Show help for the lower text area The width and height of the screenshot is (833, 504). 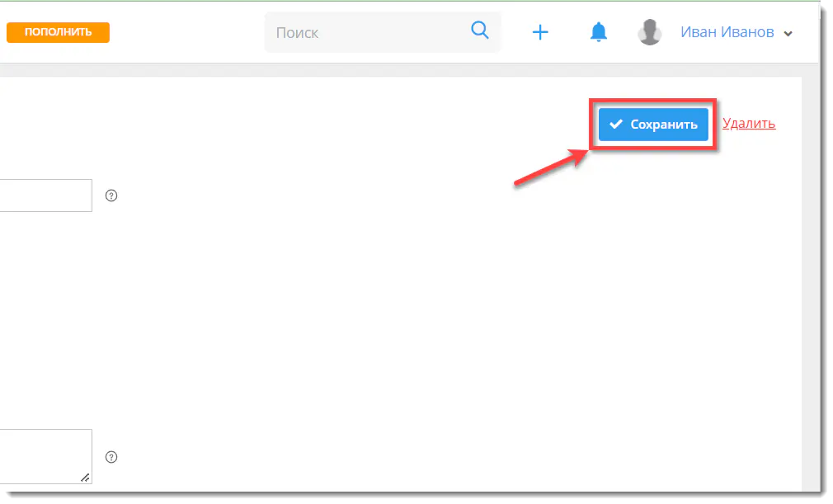tap(111, 457)
